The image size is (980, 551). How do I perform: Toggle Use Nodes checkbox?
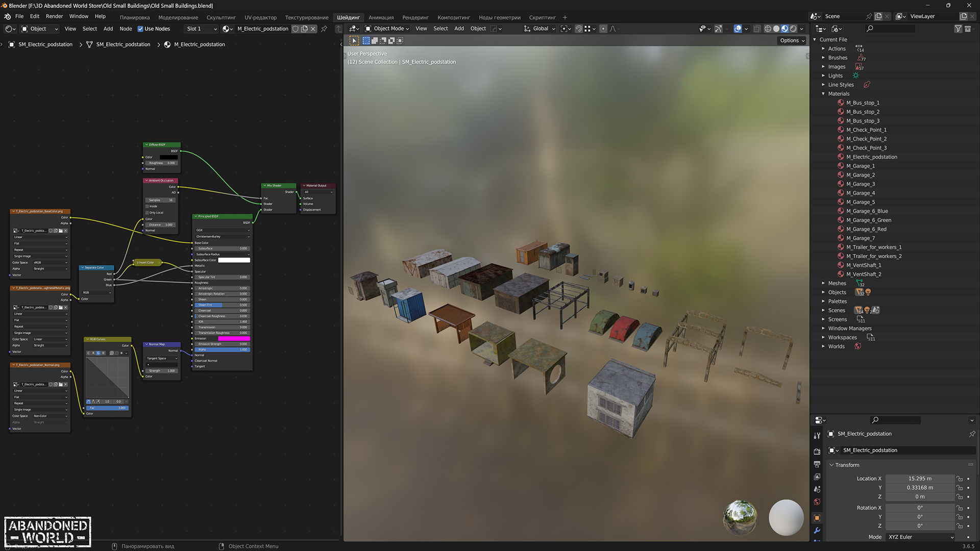[140, 29]
